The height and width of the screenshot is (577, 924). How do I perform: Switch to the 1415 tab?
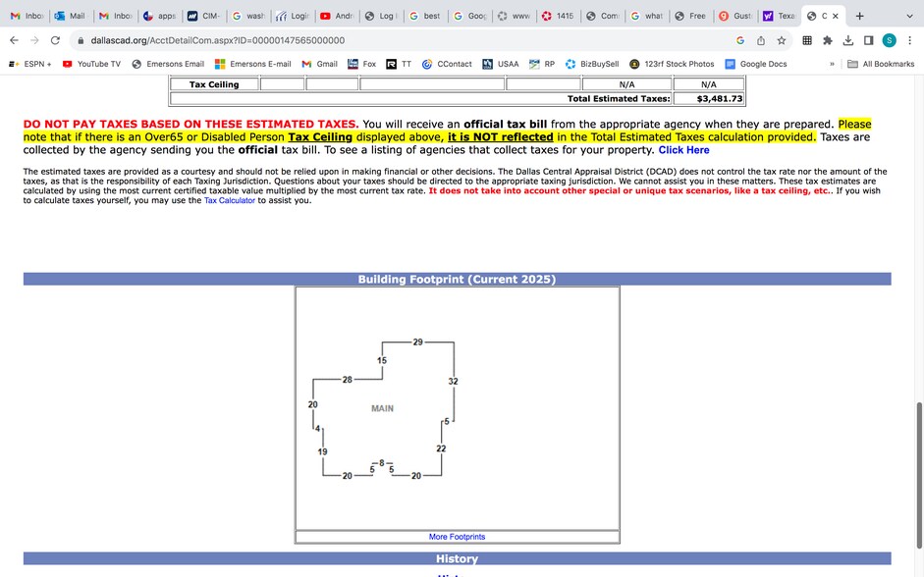tap(558, 16)
